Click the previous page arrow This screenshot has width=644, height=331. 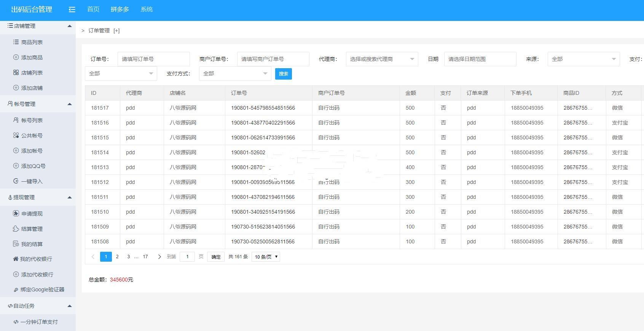pyautogui.click(x=93, y=257)
